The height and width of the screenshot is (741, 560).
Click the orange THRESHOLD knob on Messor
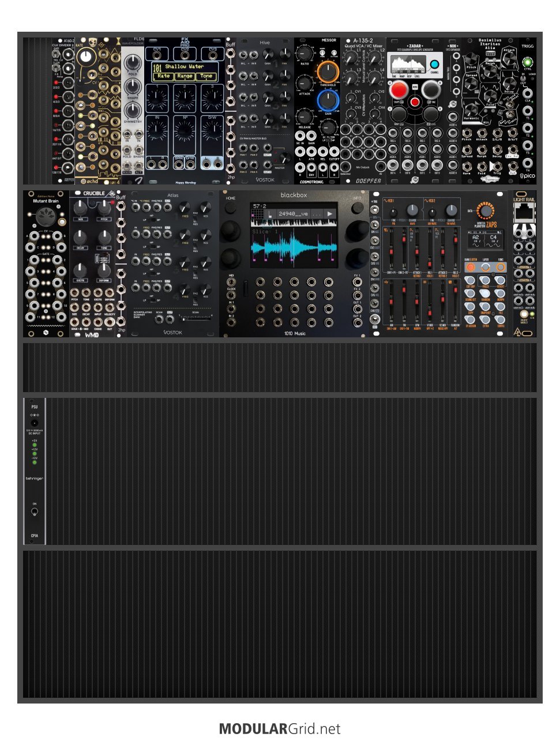[328, 72]
